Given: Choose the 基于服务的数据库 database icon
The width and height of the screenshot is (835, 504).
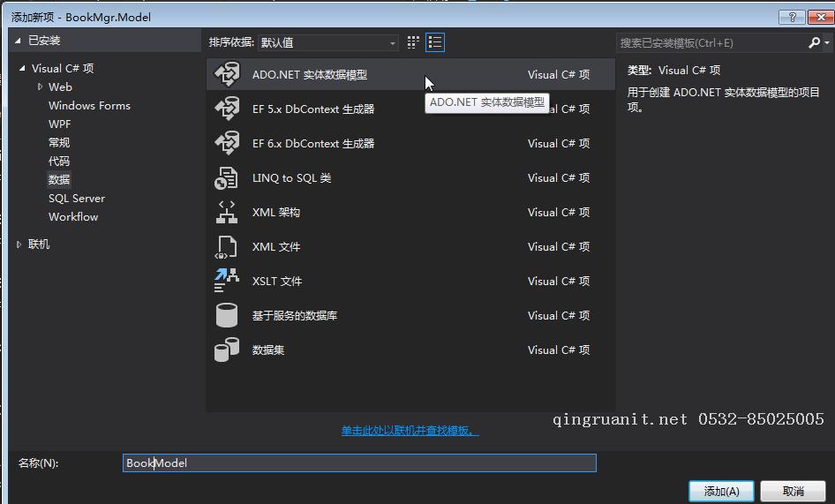Looking at the screenshot, I should coord(227,315).
